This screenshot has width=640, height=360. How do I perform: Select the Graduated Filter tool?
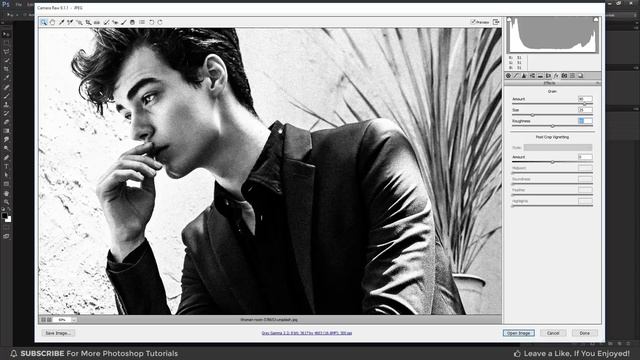click(x=132, y=22)
